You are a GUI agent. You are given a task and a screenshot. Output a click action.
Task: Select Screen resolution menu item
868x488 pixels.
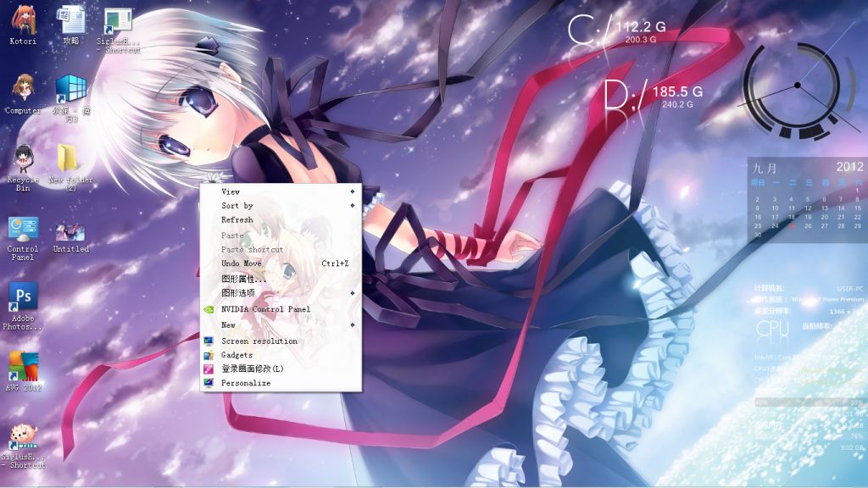tap(259, 341)
